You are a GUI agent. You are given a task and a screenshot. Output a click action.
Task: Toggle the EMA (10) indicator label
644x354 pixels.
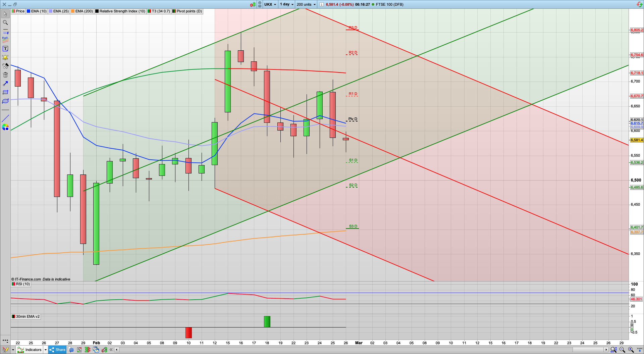(37, 11)
